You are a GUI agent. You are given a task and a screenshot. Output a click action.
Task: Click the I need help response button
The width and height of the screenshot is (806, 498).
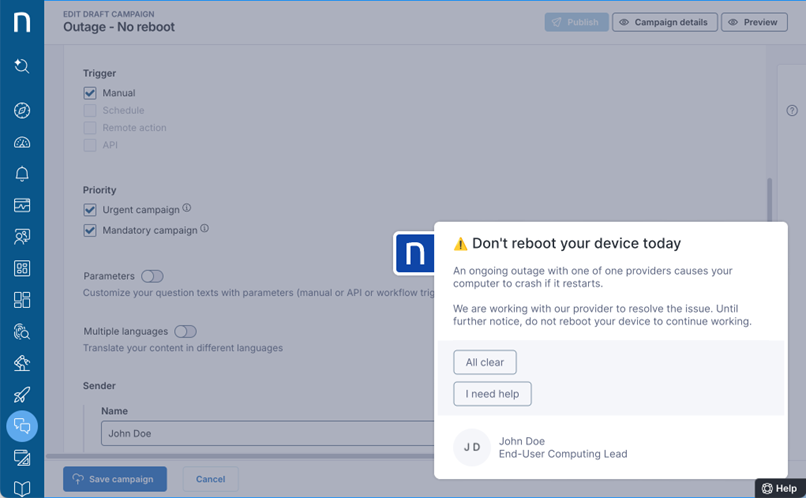(x=492, y=394)
